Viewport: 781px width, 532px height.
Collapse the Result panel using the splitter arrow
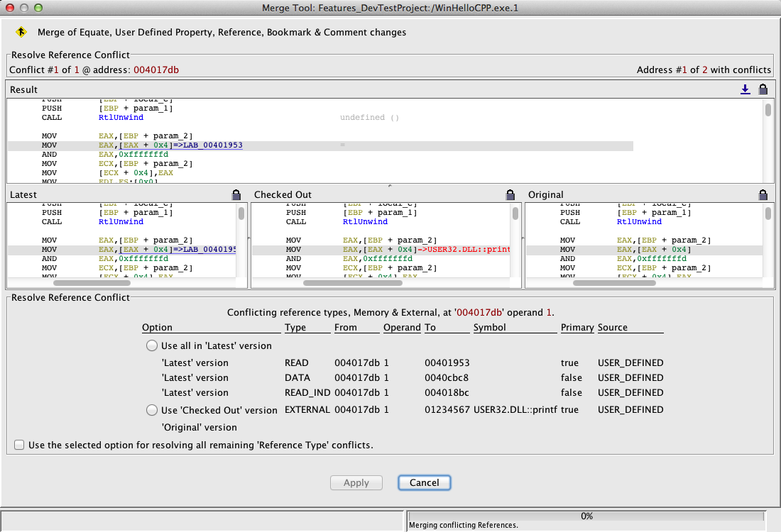coord(390,186)
